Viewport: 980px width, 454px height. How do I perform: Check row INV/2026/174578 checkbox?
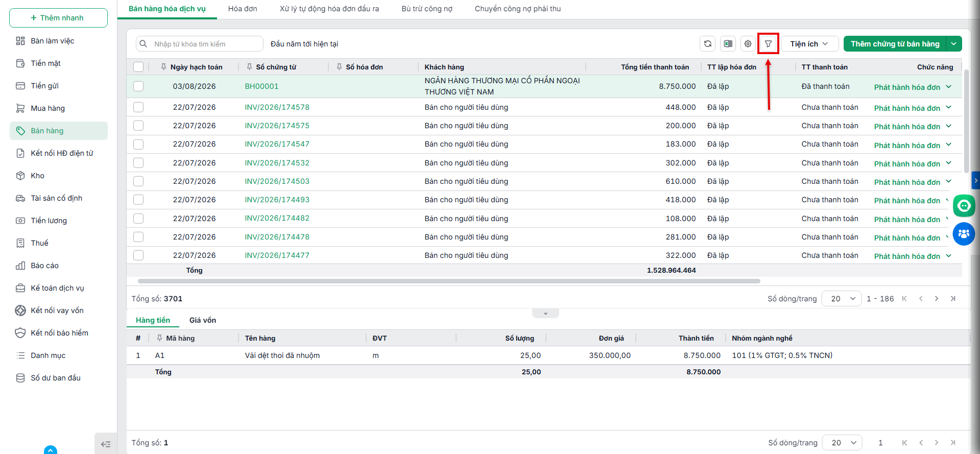(x=138, y=107)
